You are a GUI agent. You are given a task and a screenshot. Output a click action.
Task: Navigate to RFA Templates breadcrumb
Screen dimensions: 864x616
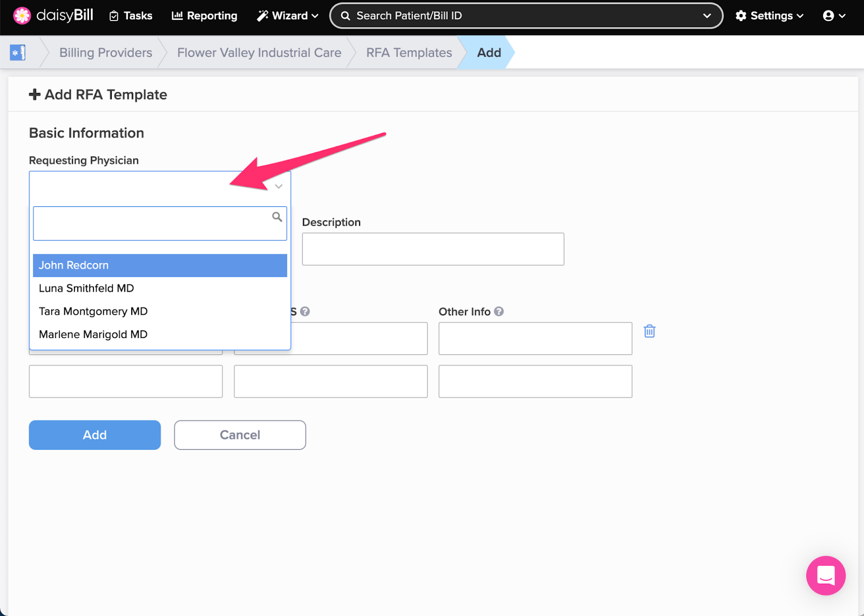point(409,52)
